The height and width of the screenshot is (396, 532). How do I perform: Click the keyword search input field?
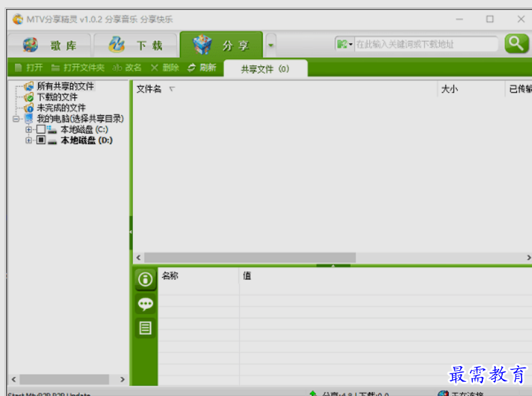(426, 44)
